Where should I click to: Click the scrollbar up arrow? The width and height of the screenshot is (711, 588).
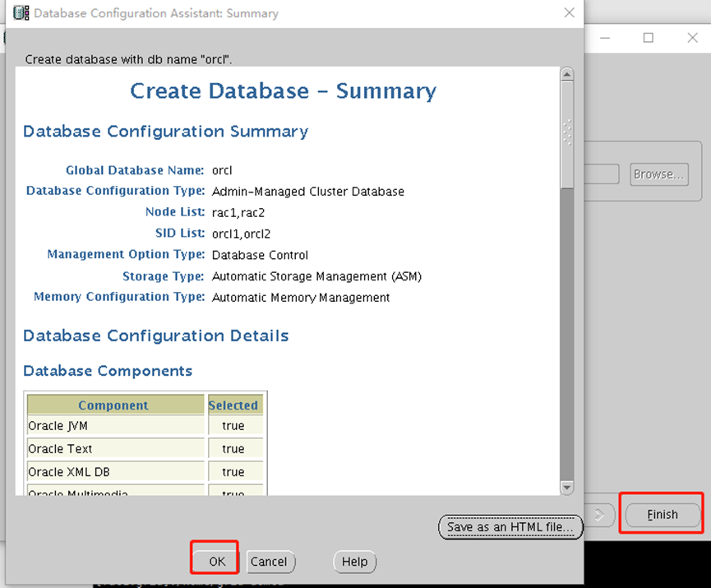pos(567,74)
